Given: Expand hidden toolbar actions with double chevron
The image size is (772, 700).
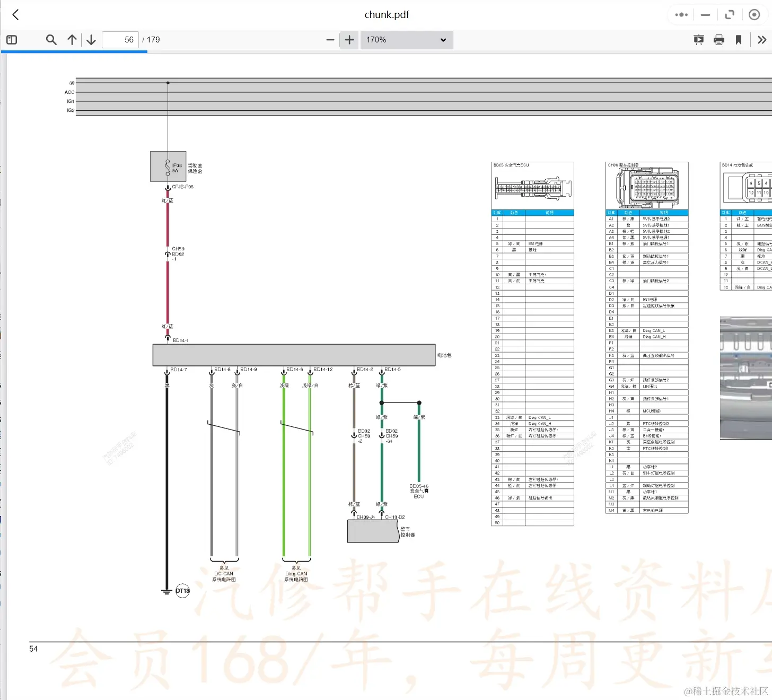Looking at the screenshot, I should pos(762,40).
